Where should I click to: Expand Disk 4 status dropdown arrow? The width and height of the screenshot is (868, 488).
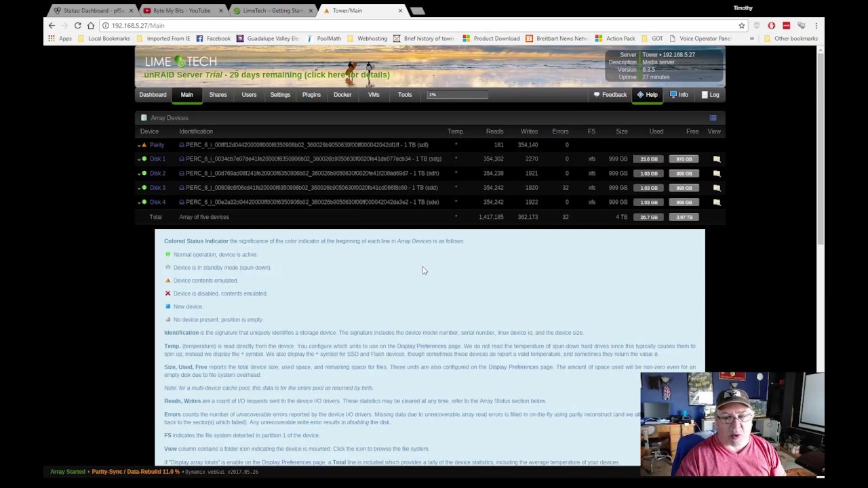click(x=139, y=202)
